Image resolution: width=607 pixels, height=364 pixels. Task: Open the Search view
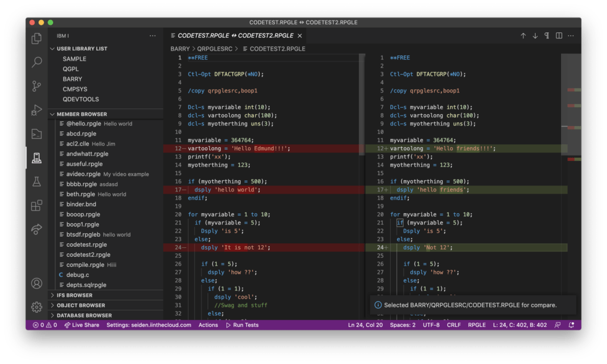(37, 62)
